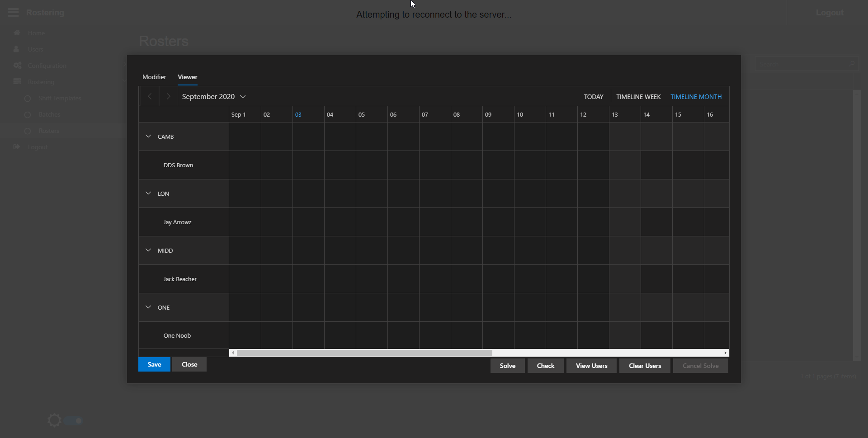The width and height of the screenshot is (868, 438).
Task: Click the sidebar Logout icon
Action: pyautogui.click(x=17, y=147)
